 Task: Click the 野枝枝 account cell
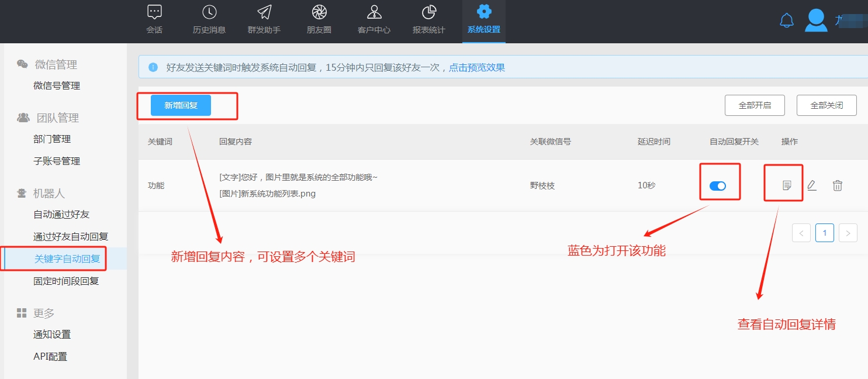click(542, 185)
